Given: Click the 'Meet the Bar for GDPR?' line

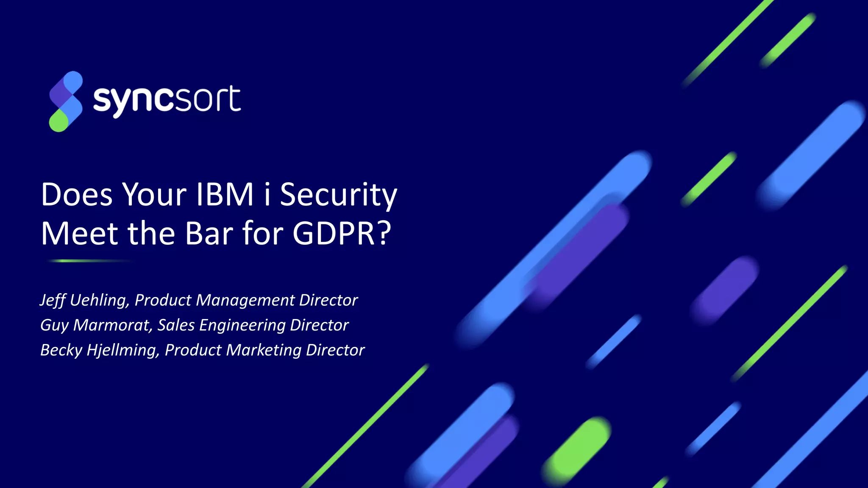Looking at the screenshot, I should [x=216, y=233].
